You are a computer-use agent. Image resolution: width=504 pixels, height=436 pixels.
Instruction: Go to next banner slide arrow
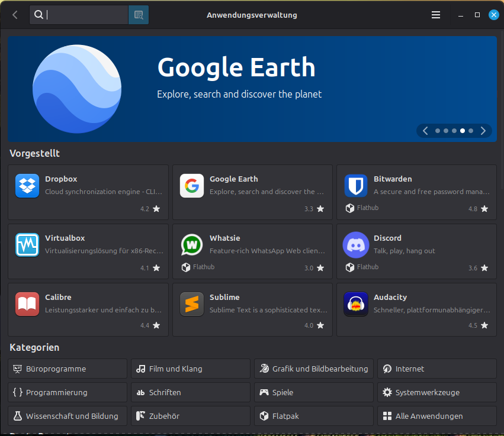tap(483, 131)
